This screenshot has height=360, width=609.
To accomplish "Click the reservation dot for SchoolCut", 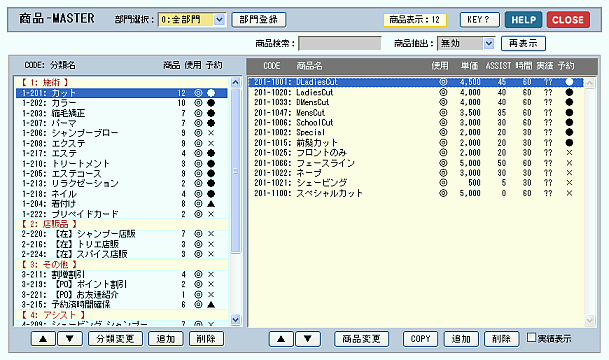I will click(x=569, y=122).
